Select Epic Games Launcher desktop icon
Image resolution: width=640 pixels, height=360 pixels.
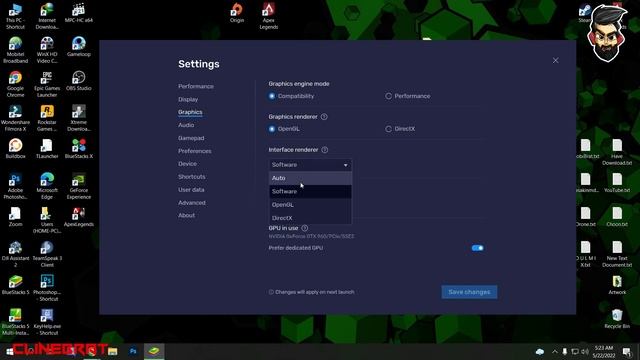click(47, 84)
